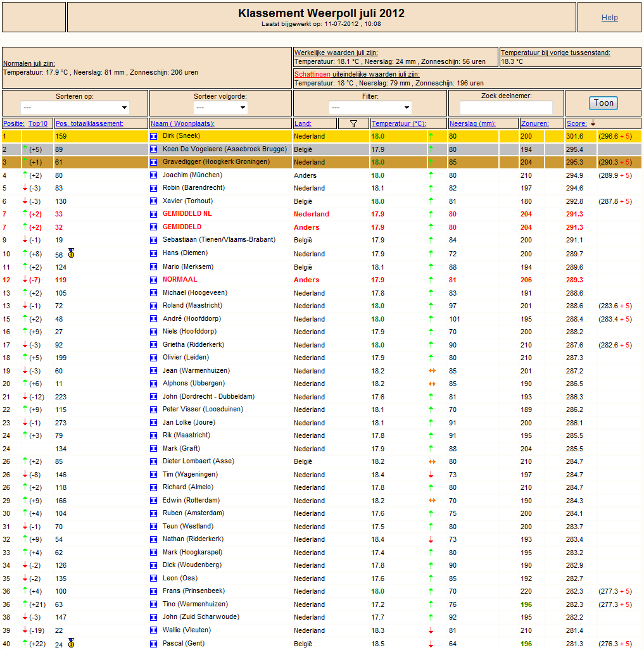Click the blue detail icon beside Dirk (Sneek)
644x650 pixels.
click(x=153, y=136)
